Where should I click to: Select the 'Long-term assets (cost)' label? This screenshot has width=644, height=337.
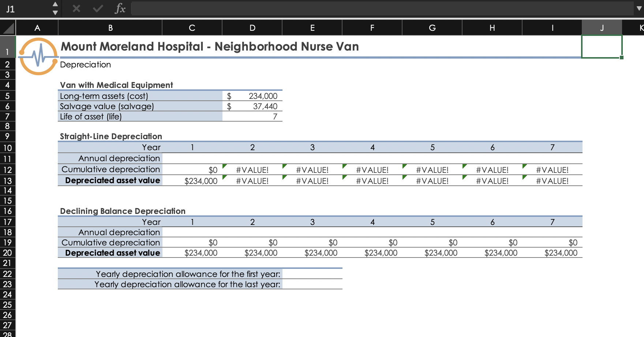(x=104, y=96)
